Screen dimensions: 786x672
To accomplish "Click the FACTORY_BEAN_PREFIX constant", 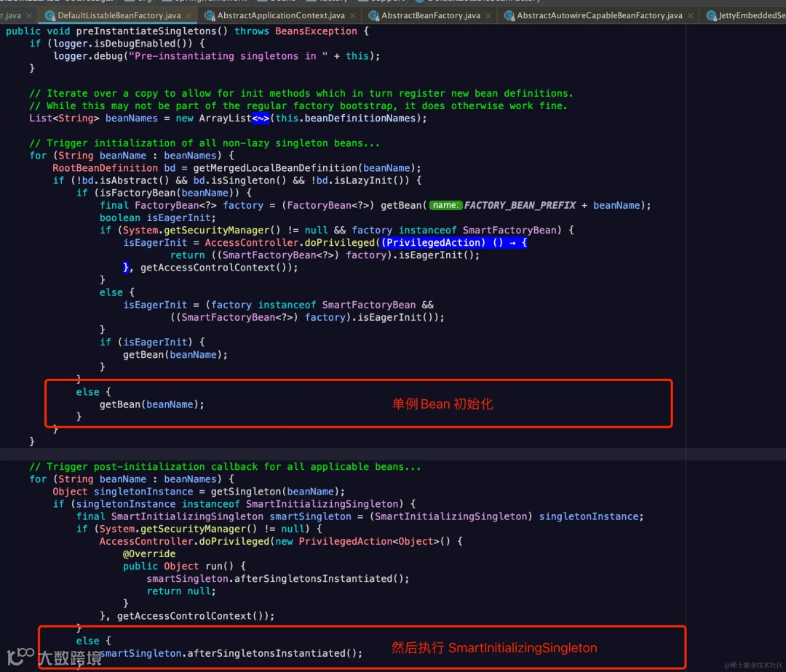I will (x=520, y=205).
